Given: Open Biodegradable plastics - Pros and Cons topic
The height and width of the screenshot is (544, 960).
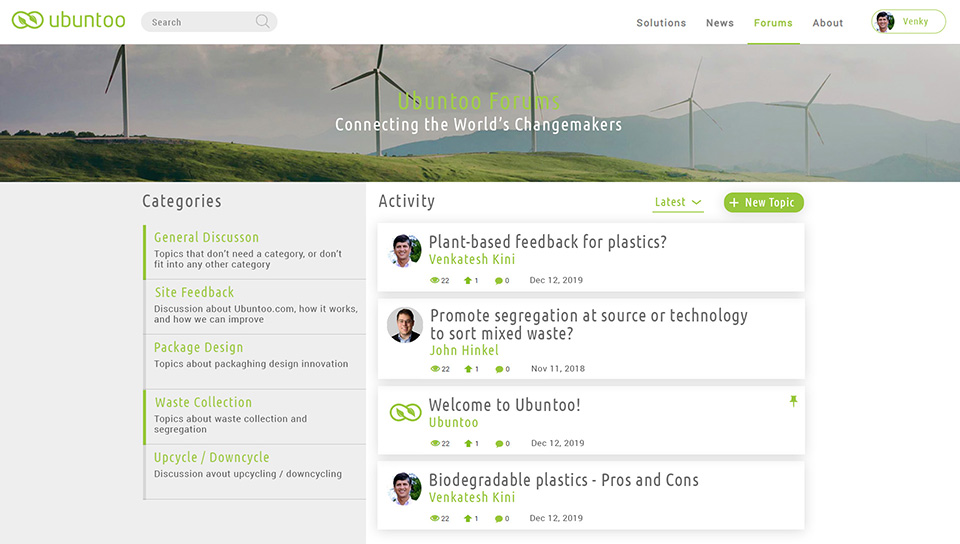Looking at the screenshot, I should point(563,480).
